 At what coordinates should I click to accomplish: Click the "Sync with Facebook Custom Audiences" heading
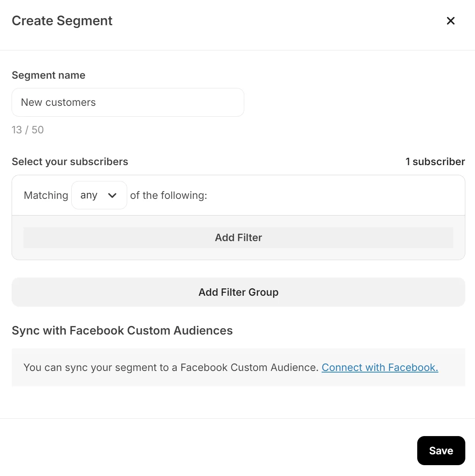coord(122,331)
